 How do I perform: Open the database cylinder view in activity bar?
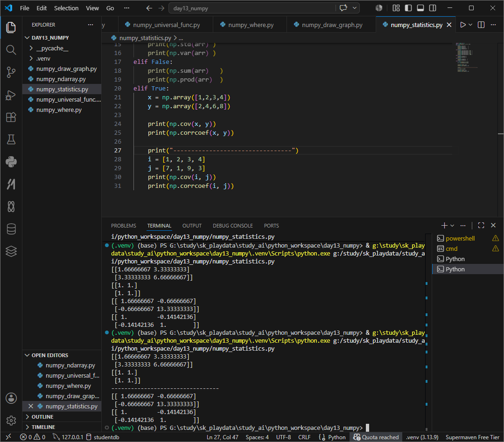click(x=11, y=229)
